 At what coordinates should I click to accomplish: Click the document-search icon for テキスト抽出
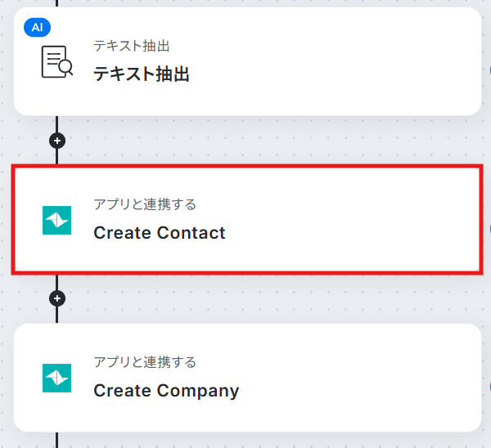click(x=56, y=62)
